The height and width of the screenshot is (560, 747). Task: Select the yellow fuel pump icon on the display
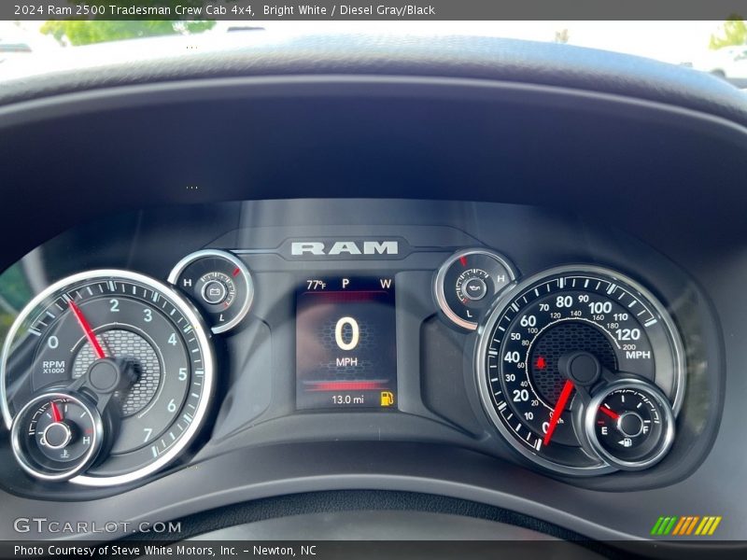tap(388, 397)
